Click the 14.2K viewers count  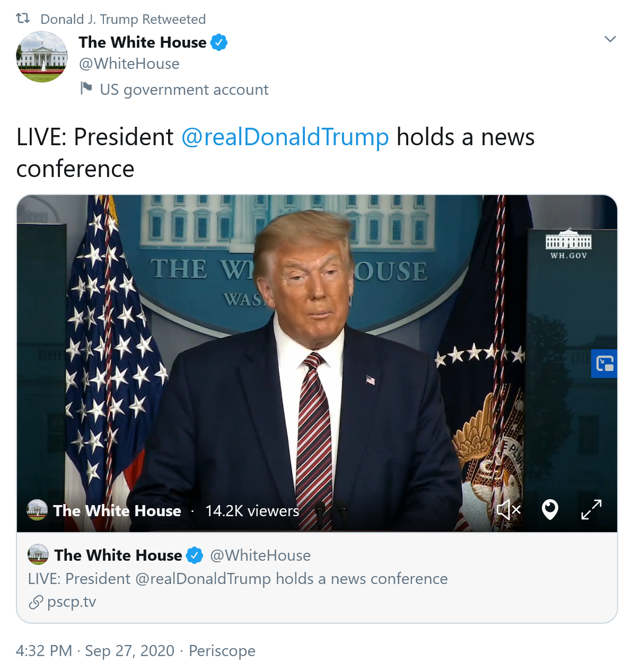(x=252, y=511)
